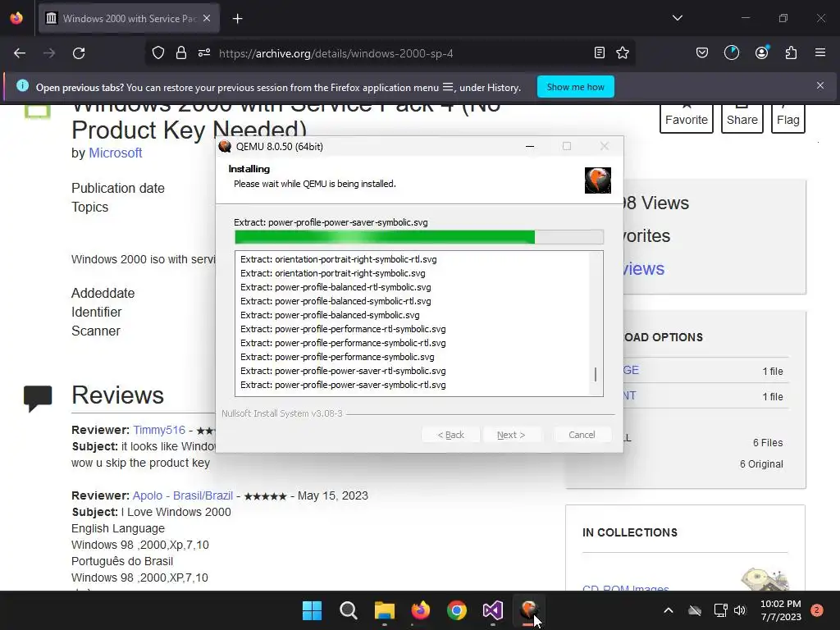This screenshot has height=630, width=840.
Task: Click the Flag button on archive page
Action: coord(788,119)
